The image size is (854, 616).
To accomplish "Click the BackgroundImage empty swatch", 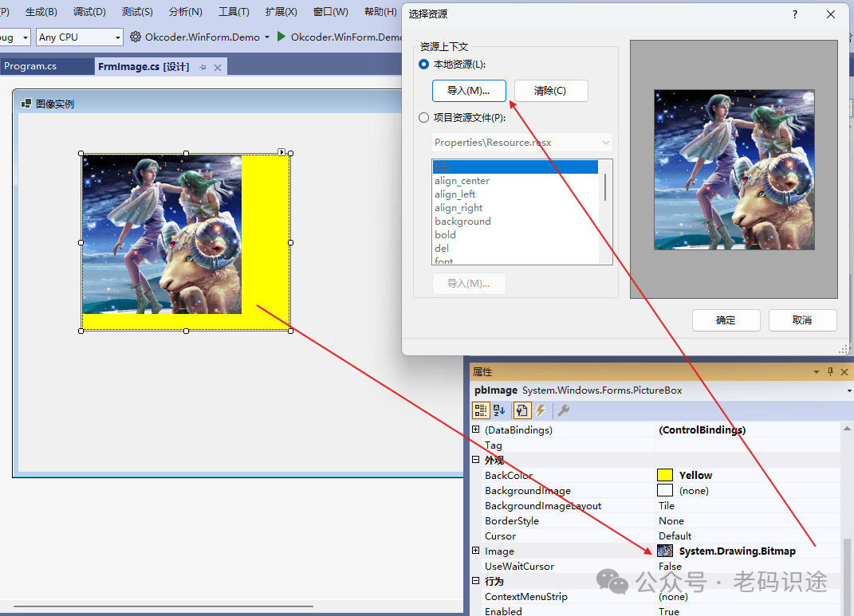I will [x=665, y=490].
